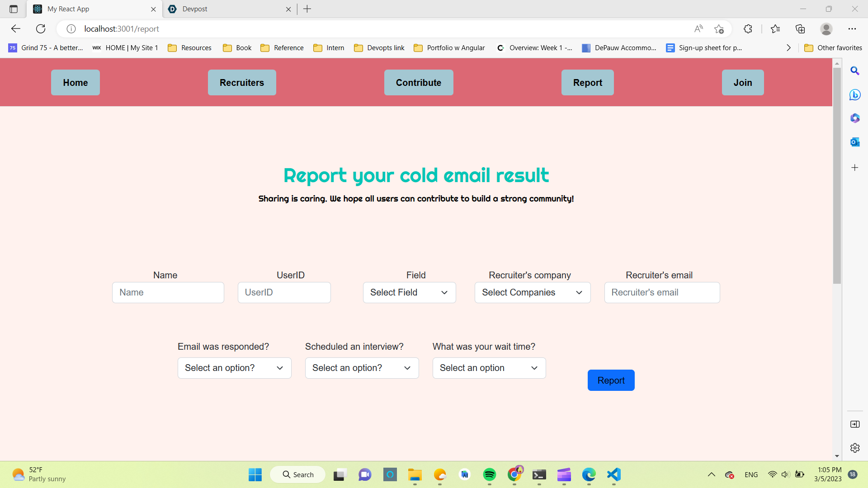The height and width of the screenshot is (488, 868).
Task: Open the Bing chat sidebar icon
Action: tap(854, 95)
